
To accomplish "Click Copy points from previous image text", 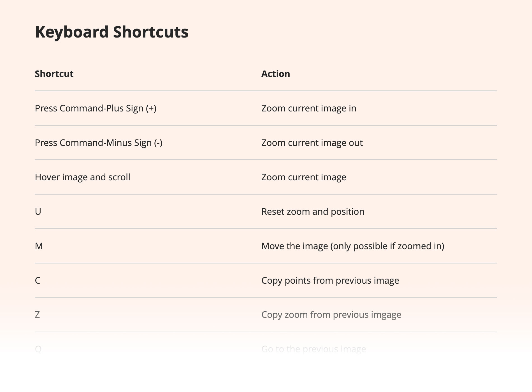I will click(x=330, y=281).
